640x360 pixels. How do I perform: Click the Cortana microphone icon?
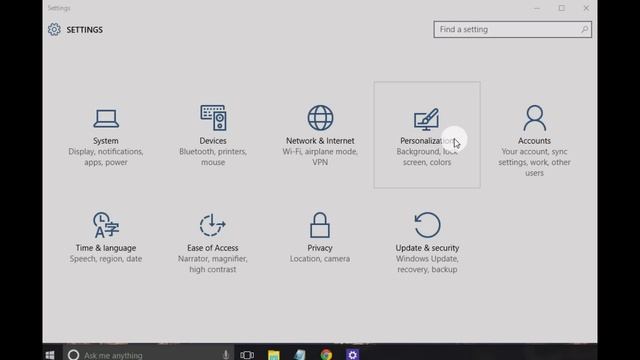pos(226,355)
